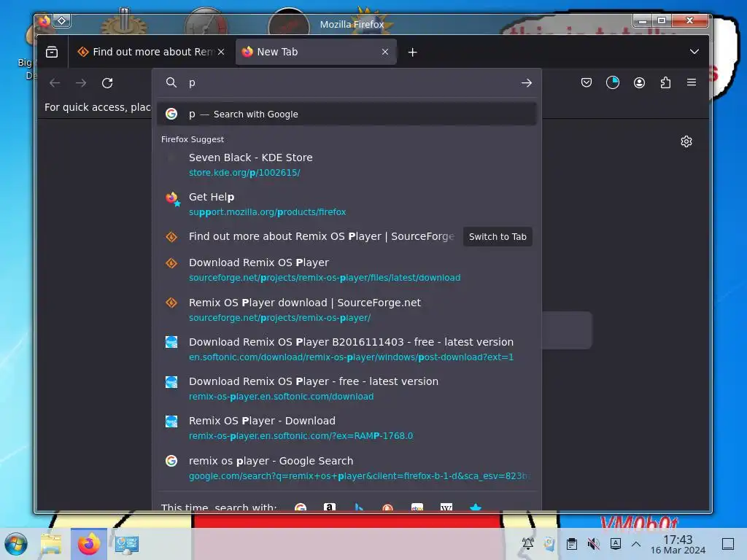Image resolution: width=747 pixels, height=560 pixels.
Task: Open Firefox View tab list icon
Action: 52,52
